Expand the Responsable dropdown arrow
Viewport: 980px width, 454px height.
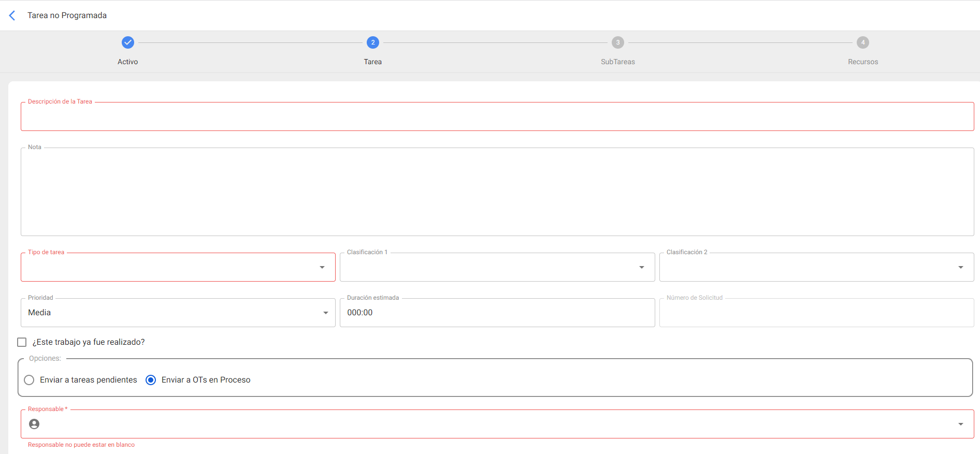pyautogui.click(x=961, y=424)
